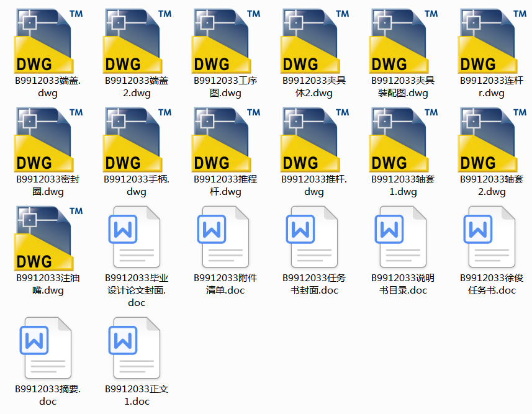Click the B9912033密封圈.dwg DWG icon
Screen dimensions: 532x414
(48, 140)
